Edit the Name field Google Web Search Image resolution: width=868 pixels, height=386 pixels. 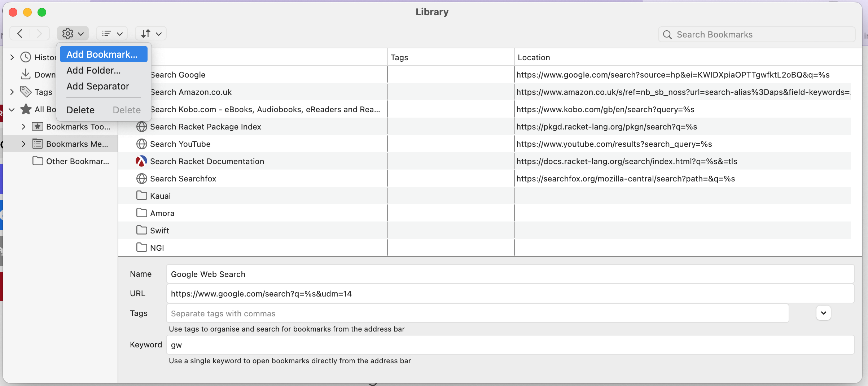point(510,274)
